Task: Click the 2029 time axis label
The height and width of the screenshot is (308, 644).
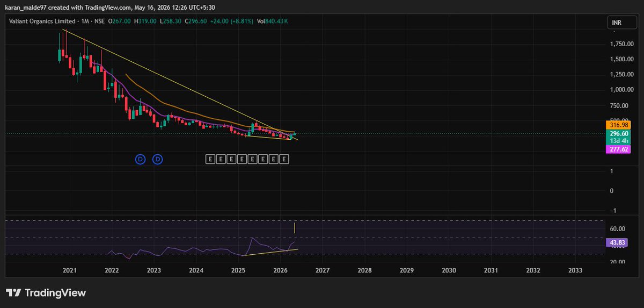Action: coord(407,270)
